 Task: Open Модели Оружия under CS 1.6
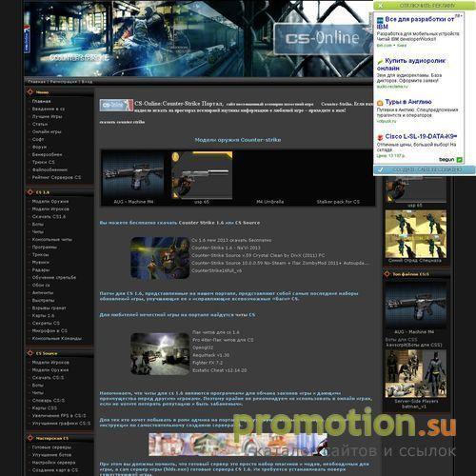(50, 202)
